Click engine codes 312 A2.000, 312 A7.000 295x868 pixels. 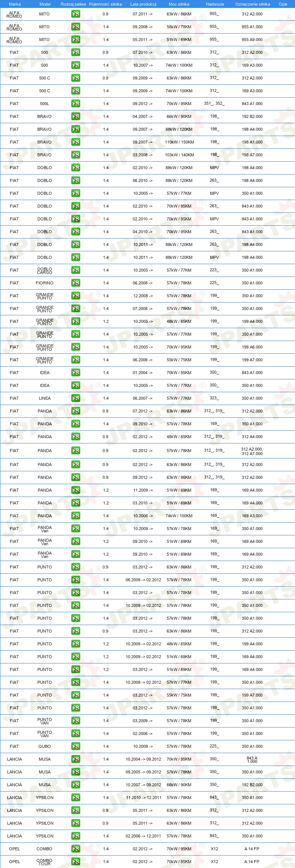click(252, 451)
